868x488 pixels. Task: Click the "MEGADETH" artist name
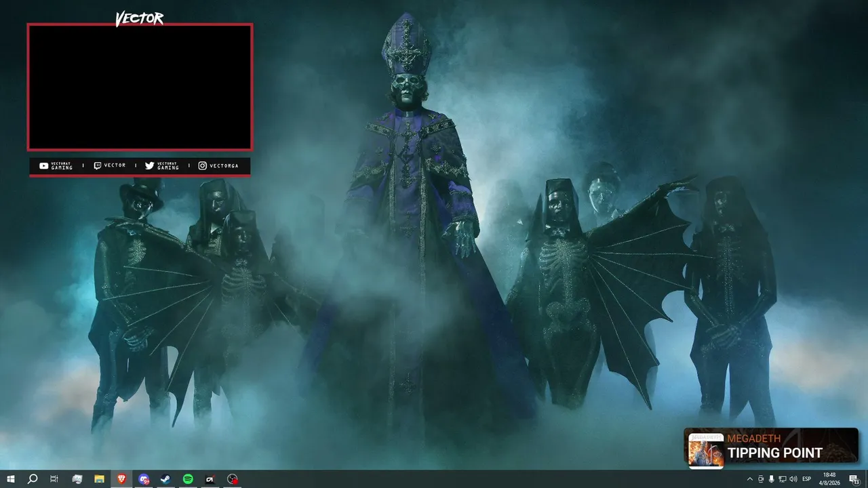point(754,439)
